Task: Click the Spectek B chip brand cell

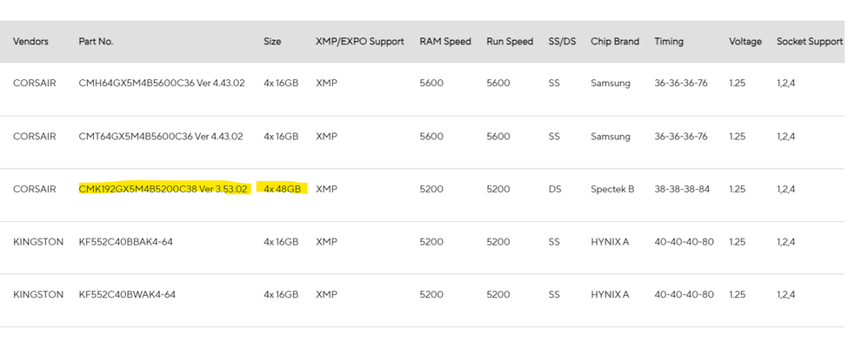Action: pyautogui.click(x=612, y=190)
